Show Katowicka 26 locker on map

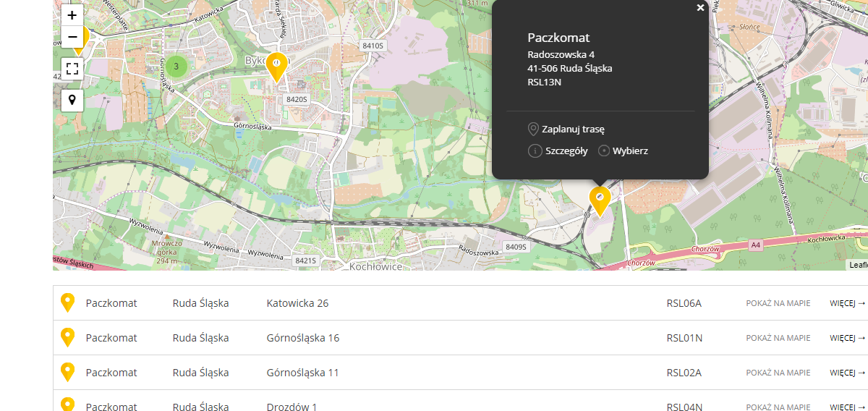tap(778, 303)
